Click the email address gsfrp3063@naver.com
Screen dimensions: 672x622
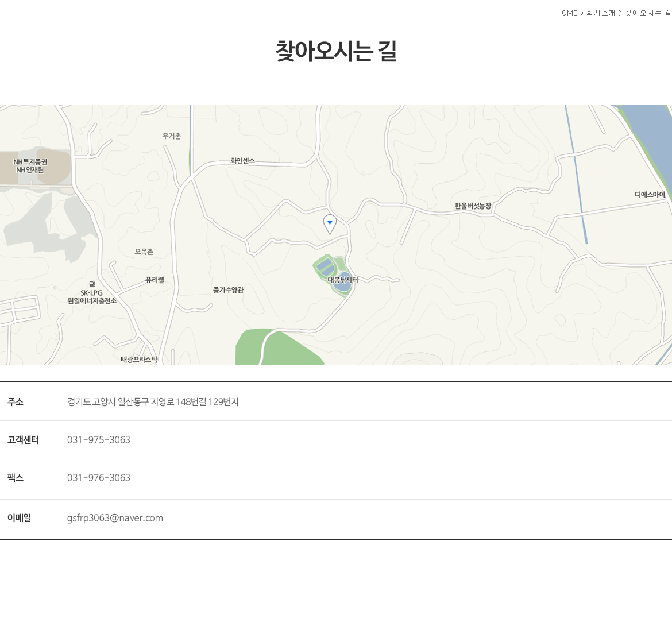[x=115, y=518]
